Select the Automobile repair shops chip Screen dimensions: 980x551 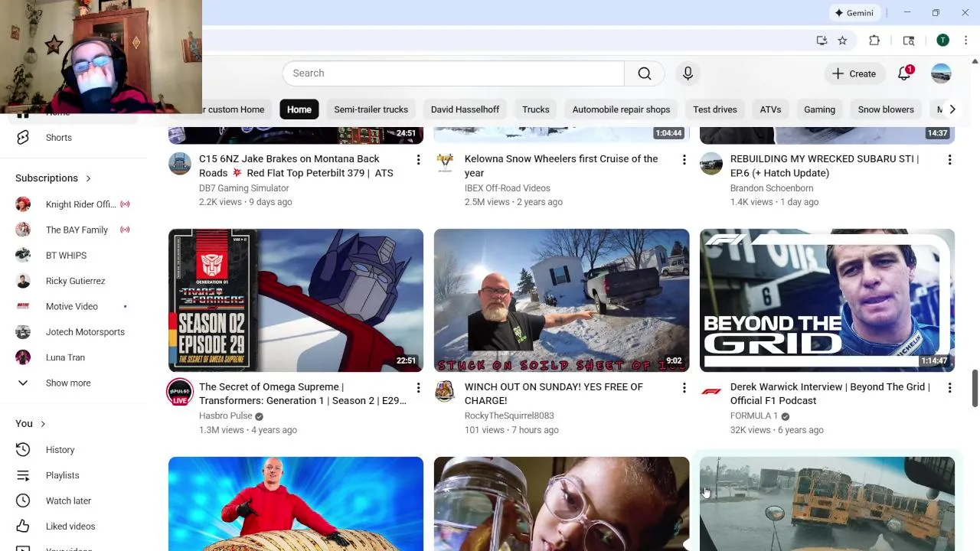point(621,109)
